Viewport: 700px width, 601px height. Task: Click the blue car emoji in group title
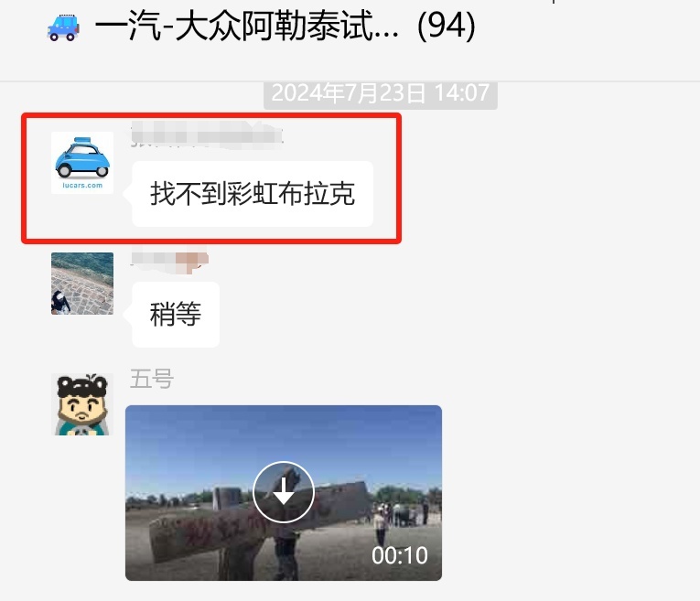click(63, 27)
